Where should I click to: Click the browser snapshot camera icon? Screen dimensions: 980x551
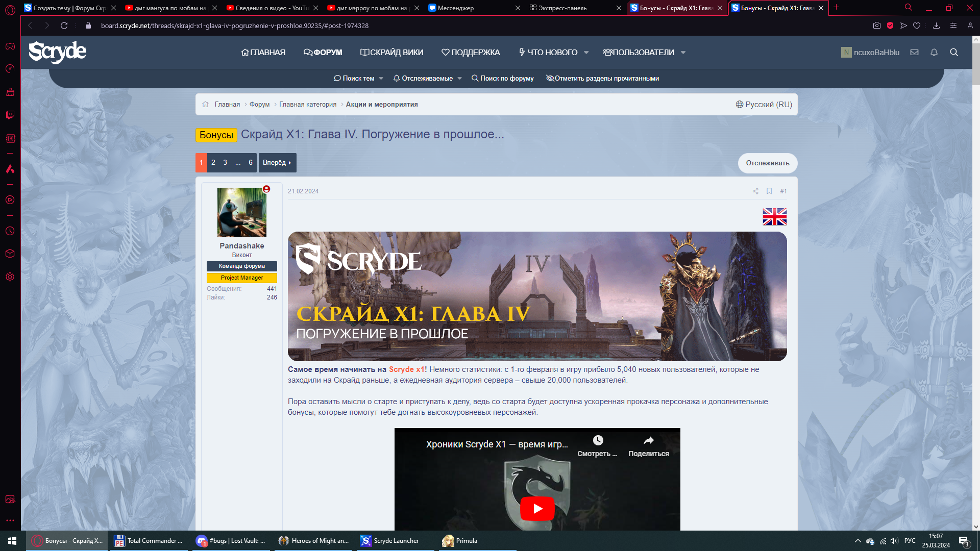pyautogui.click(x=877, y=26)
